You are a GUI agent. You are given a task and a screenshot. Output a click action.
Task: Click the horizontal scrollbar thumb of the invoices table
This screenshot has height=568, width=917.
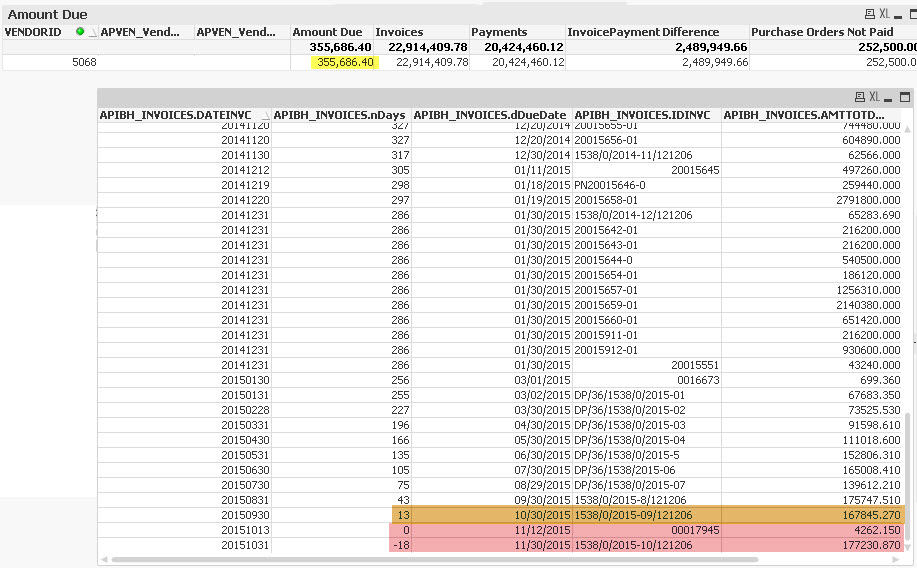tap(435, 560)
